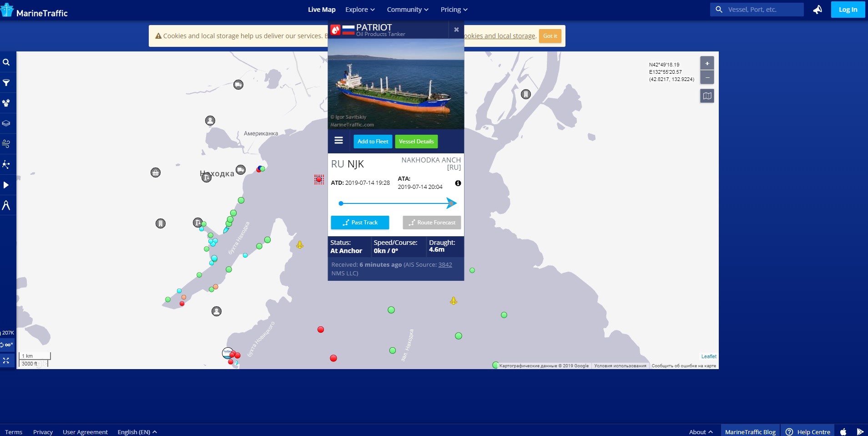Screen dimensions: 868x436
Task: Open the Terms footer link
Action: [x=14, y=432]
